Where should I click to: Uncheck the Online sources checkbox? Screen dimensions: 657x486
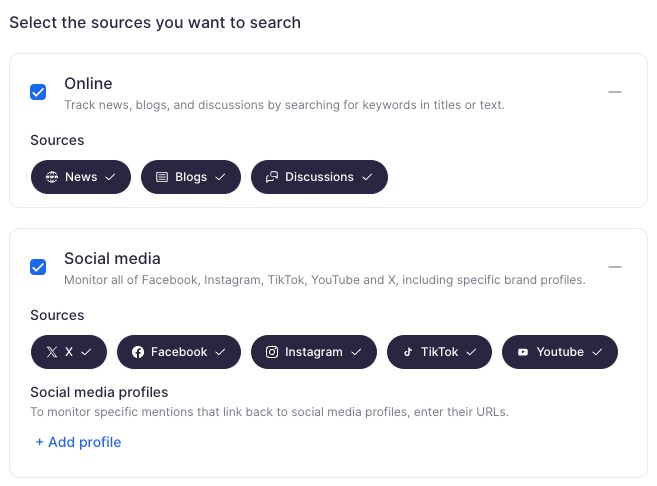click(38, 92)
